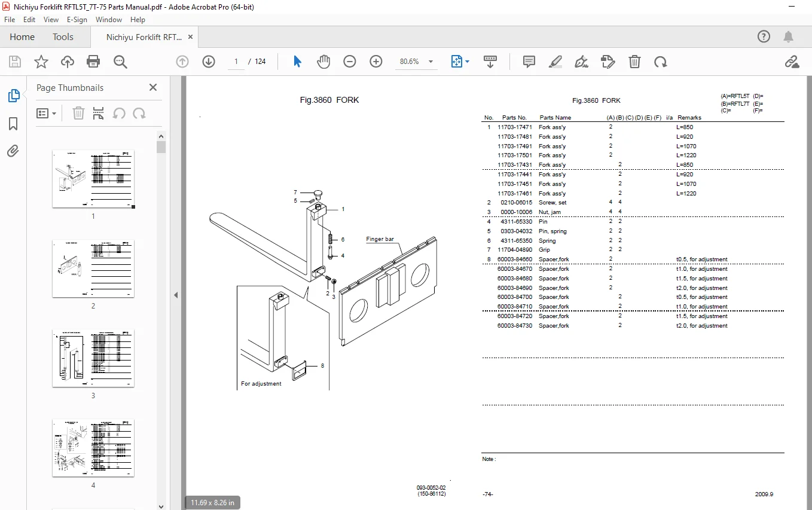Click the 'Pin, spring' parts name
The width and height of the screenshot is (812, 510).
552,231
